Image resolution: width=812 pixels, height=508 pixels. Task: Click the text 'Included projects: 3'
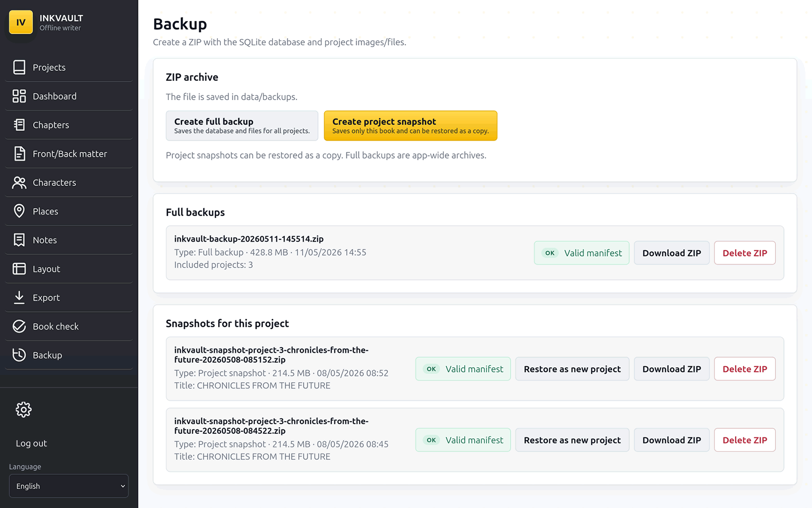pyautogui.click(x=213, y=264)
